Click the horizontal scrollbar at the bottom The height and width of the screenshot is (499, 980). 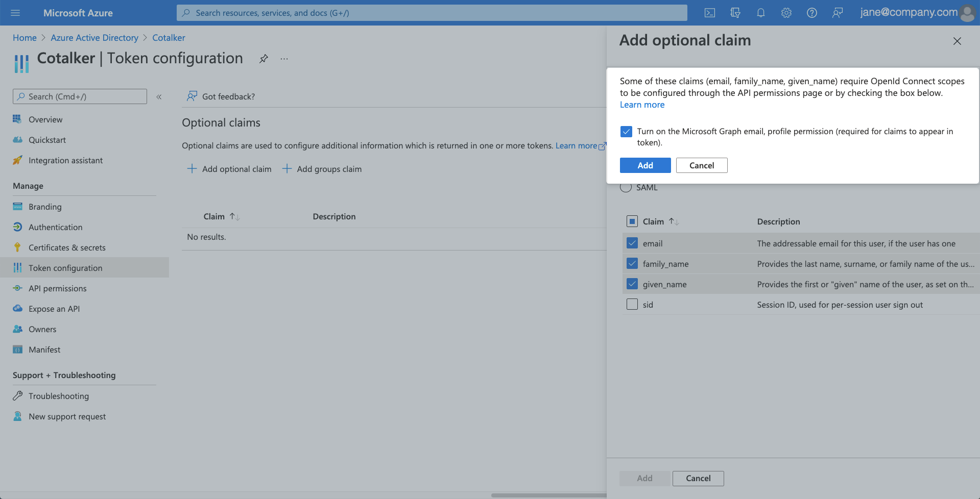tap(548, 495)
